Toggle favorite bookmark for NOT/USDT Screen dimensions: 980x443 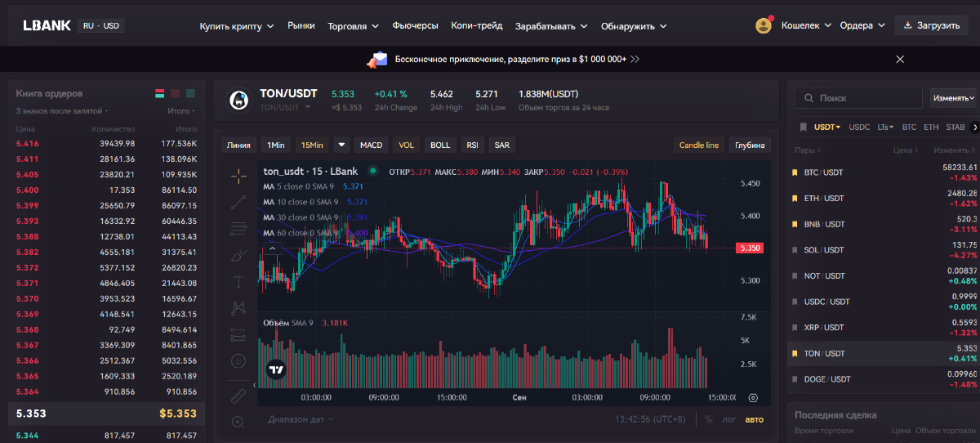pos(795,276)
